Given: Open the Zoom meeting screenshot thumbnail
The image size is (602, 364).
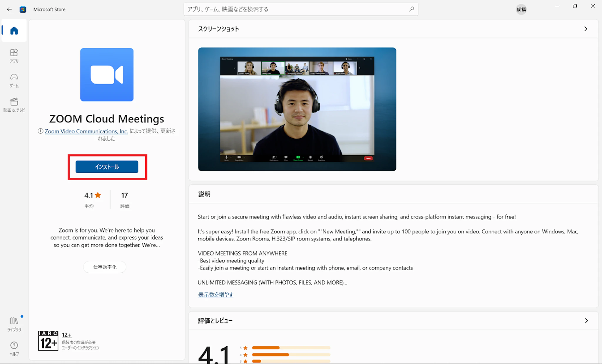Looking at the screenshot, I should (297, 109).
